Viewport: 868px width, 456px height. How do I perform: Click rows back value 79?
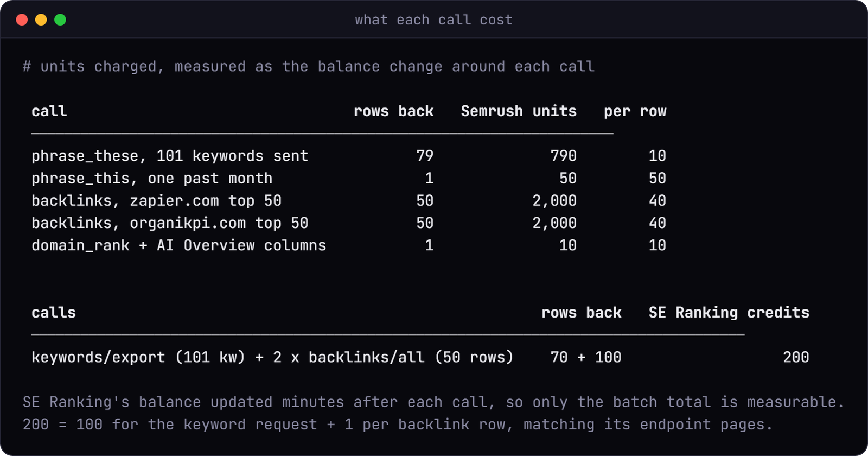click(425, 156)
